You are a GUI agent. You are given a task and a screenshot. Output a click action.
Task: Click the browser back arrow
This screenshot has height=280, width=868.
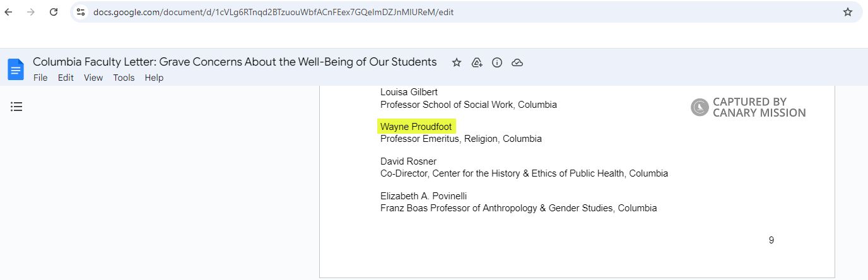[x=9, y=12]
